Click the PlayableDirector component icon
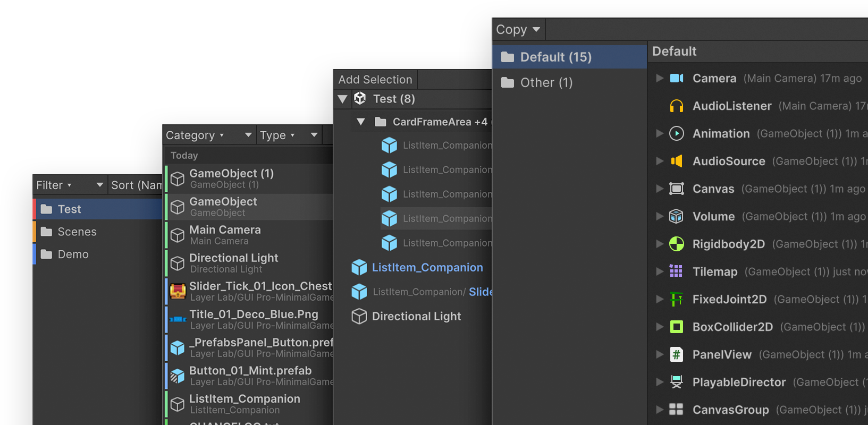 click(x=676, y=382)
